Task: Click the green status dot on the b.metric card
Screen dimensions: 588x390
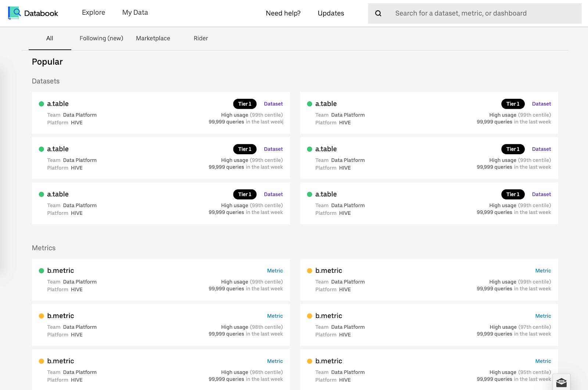Action: point(42,271)
